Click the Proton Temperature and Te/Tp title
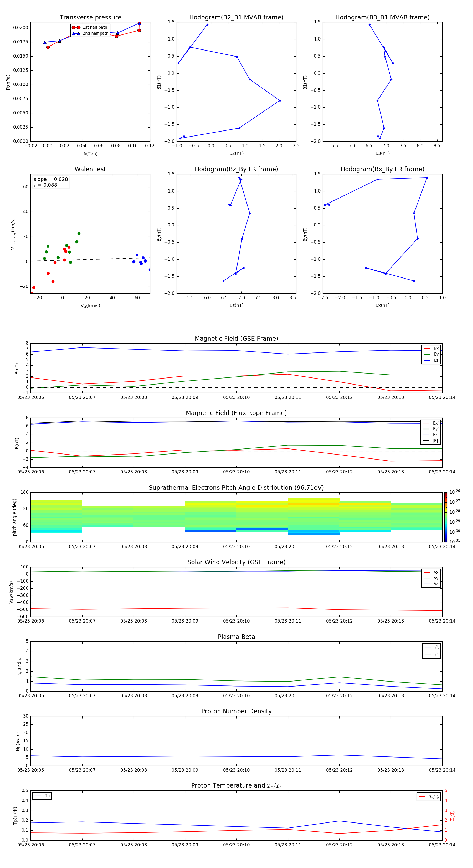Viewport: 473px width, 868px height. pyautogui.click(x=236, y=786)
